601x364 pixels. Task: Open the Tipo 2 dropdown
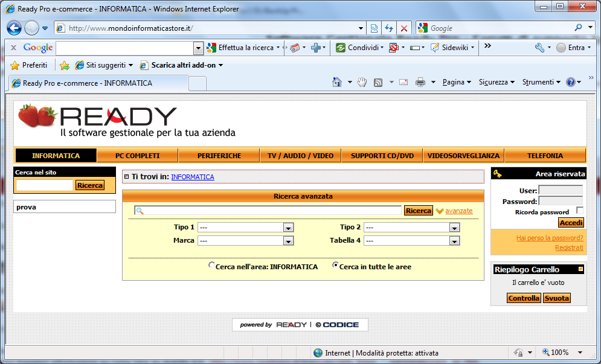point(454,228)
